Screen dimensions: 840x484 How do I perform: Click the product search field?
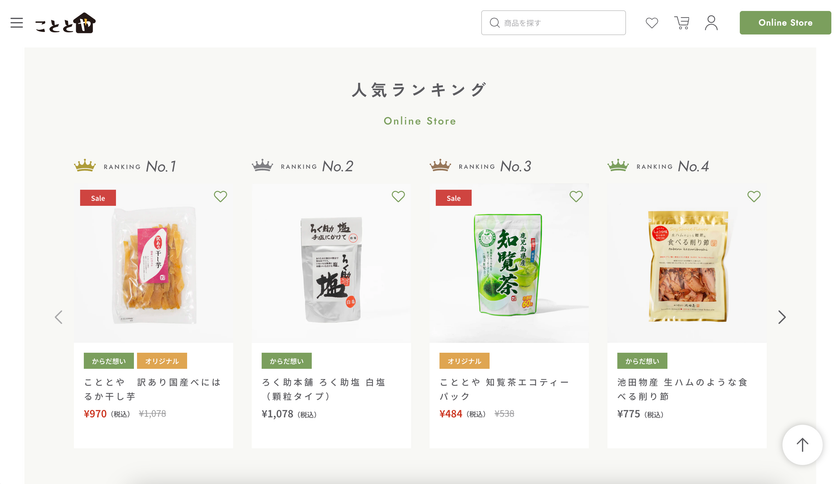[x=553, y=23]
